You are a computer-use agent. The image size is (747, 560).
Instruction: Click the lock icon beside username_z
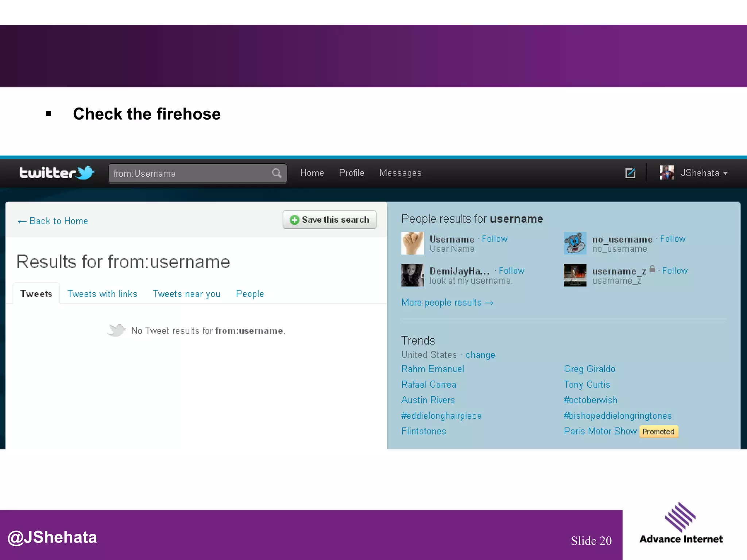tap(652, 269)
